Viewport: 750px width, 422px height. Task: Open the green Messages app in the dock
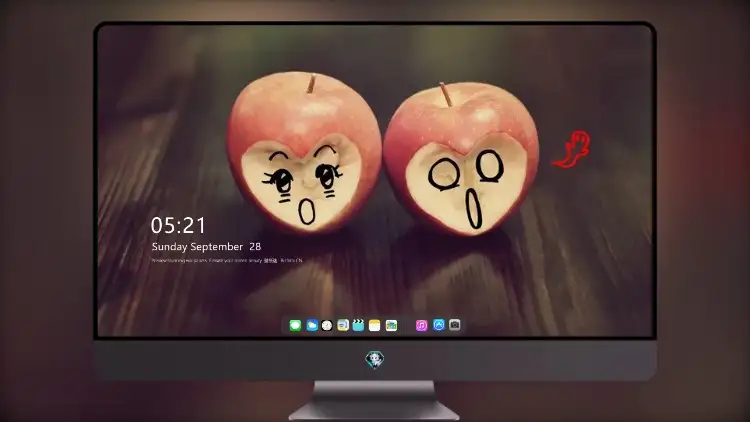295,325
